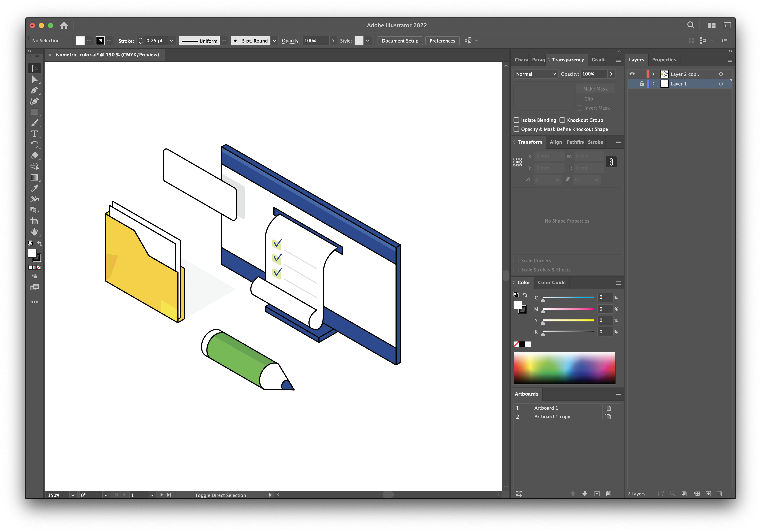Viewport: 761px width, 532px height.
Task: Pick the Hand tool
Action: click(35, 232)
